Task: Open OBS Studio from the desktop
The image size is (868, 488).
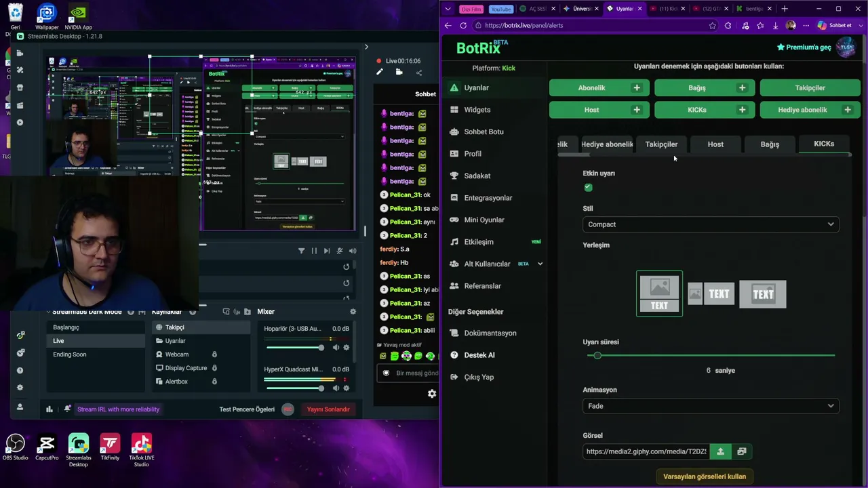Action: [16, 449]
